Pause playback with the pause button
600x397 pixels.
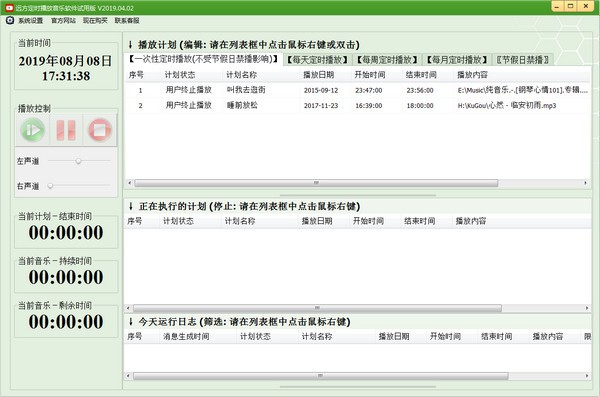coord(66,130)
